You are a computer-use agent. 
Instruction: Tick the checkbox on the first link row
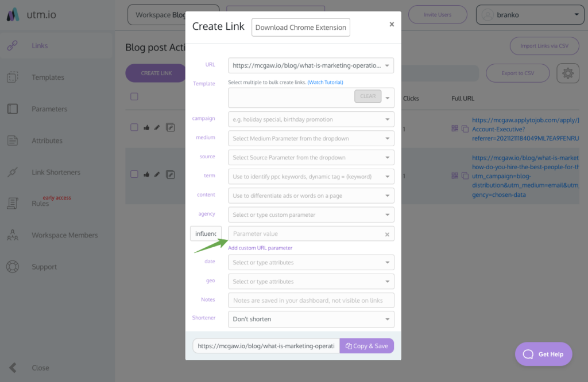[x=134, y=127]
